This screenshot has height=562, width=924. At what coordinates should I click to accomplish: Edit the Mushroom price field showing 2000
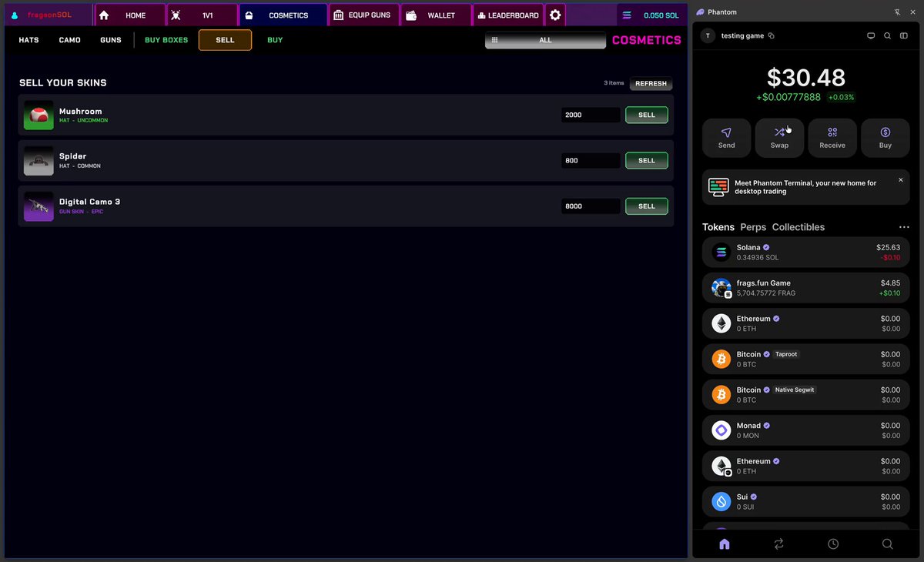pos(591,115)
